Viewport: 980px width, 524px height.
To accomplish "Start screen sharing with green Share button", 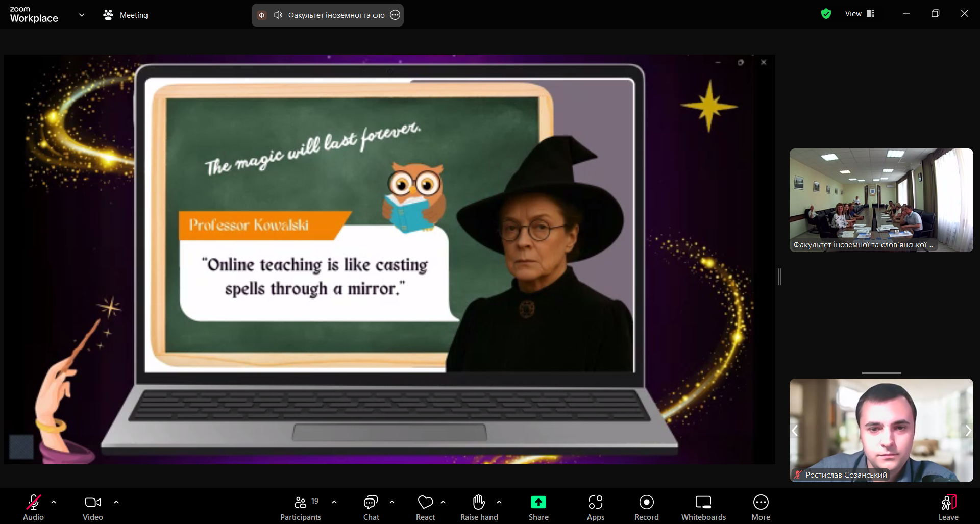I will pos(538,507).
